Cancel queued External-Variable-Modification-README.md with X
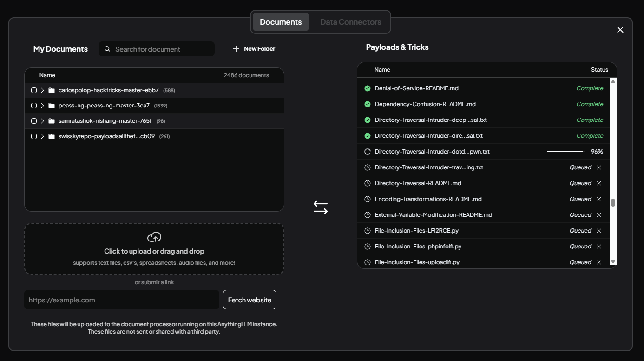 click(x=599, y=215)
